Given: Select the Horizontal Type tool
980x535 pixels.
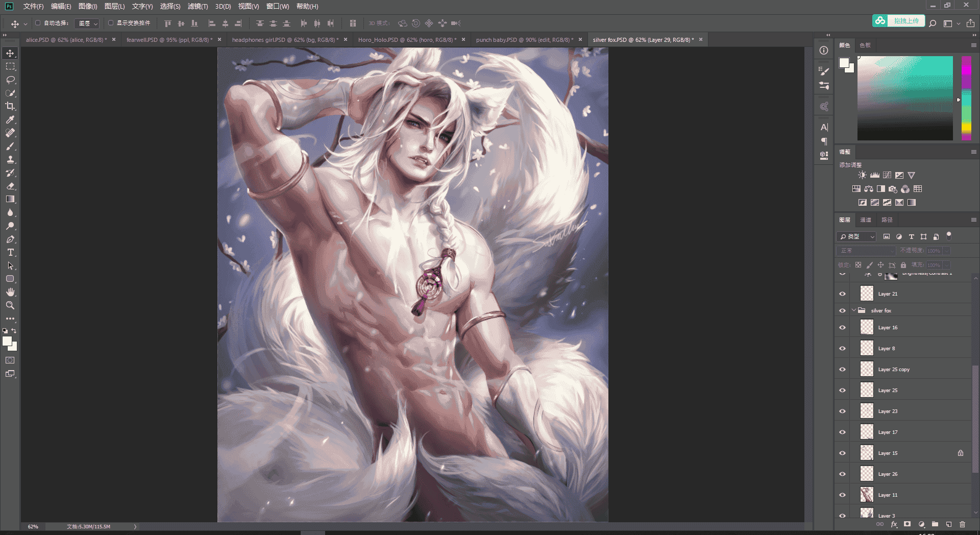Looking at the screenshot, I should [10, 252].
